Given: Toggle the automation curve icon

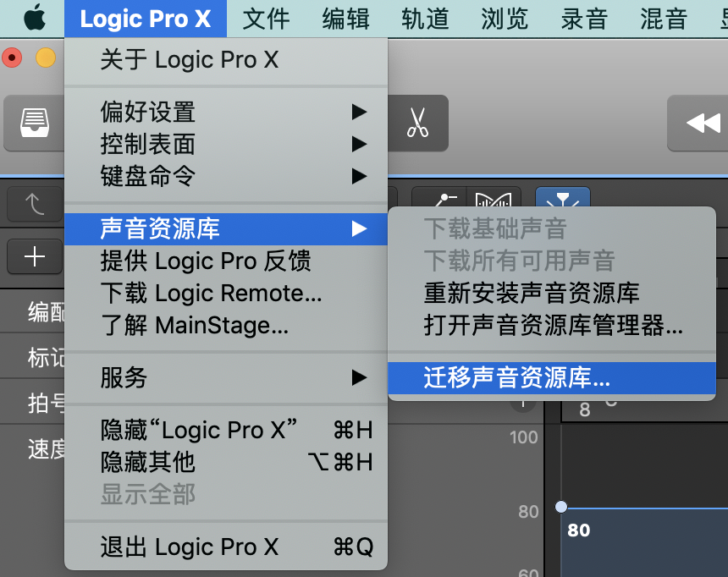Looking at the screenshot, I should (441, 201).
